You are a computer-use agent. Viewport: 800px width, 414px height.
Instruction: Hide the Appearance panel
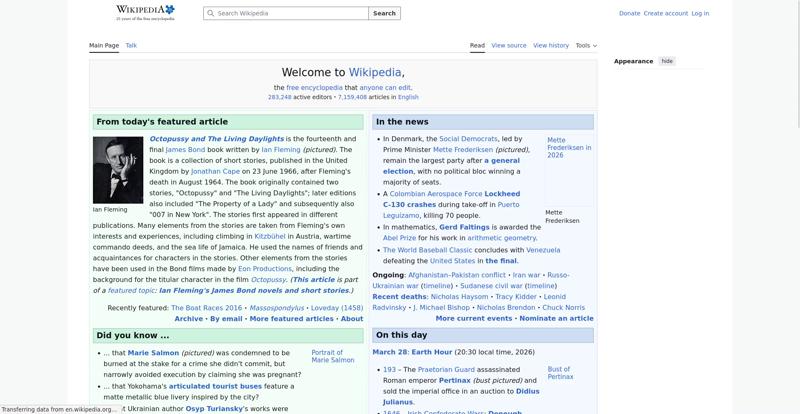point(667,61)
